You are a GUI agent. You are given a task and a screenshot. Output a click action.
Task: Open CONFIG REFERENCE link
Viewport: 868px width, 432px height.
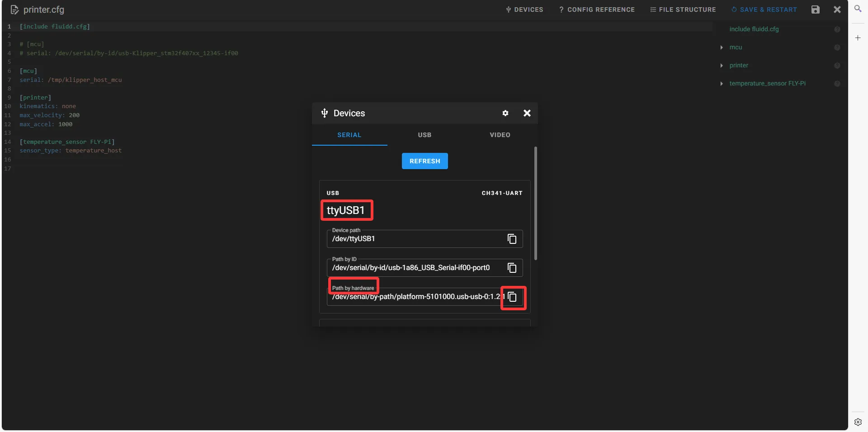(597, 9)
